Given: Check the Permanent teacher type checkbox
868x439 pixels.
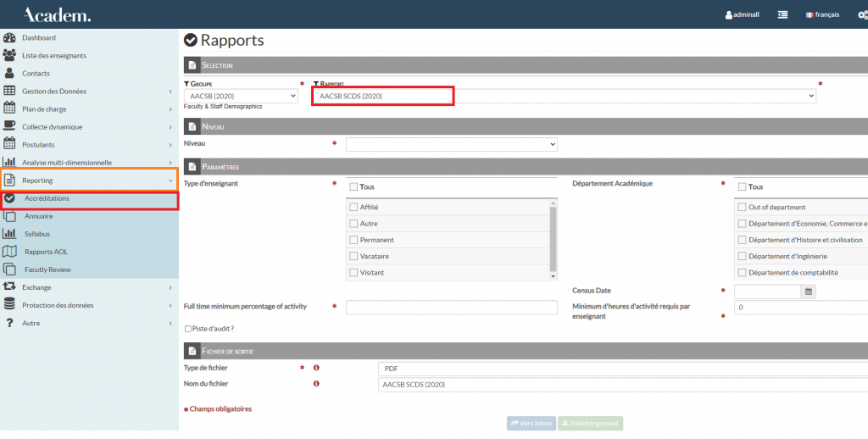Looking at the screenshot, I should click(353, 240).
